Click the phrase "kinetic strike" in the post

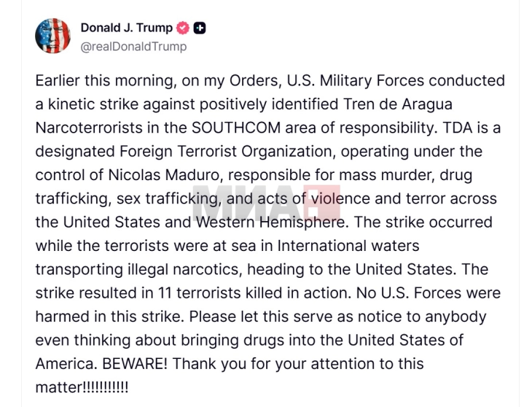tap(93, 104)
